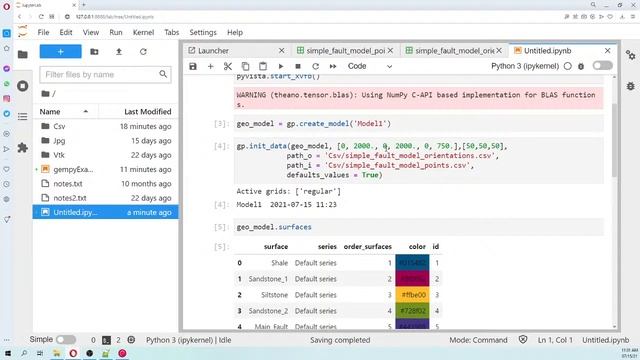Restart the kernel

316,66
